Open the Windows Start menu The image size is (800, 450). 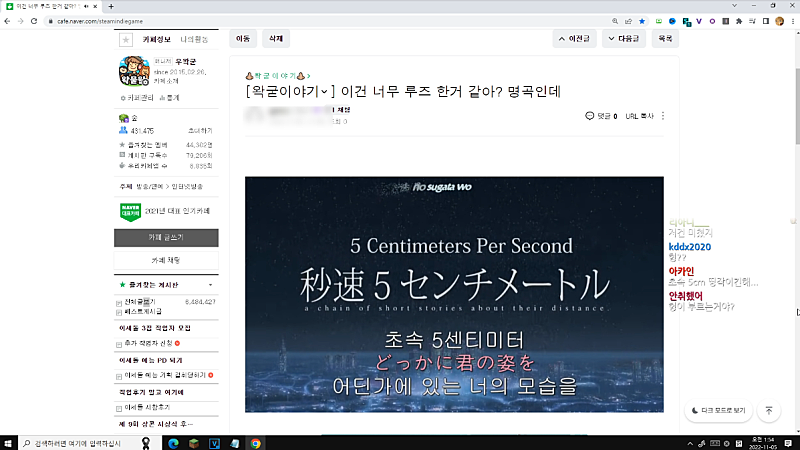pyautogui.click(x=8, y=443)
